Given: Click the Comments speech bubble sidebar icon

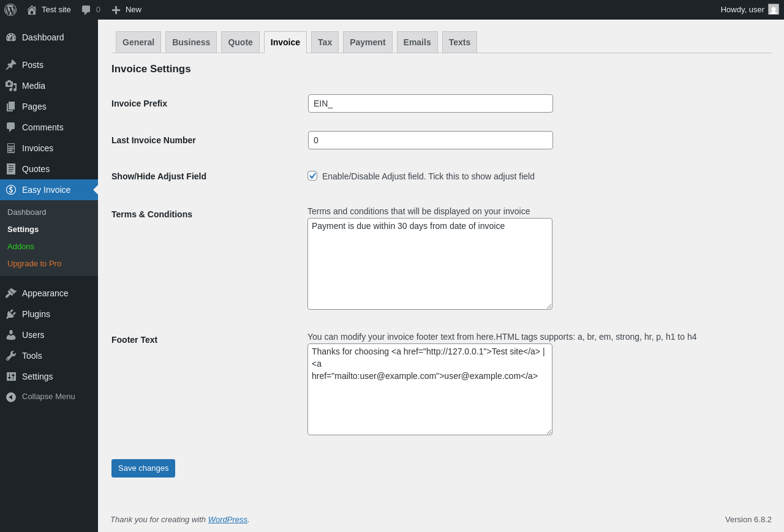Looking at the screenshot, I should pos(11,127).
